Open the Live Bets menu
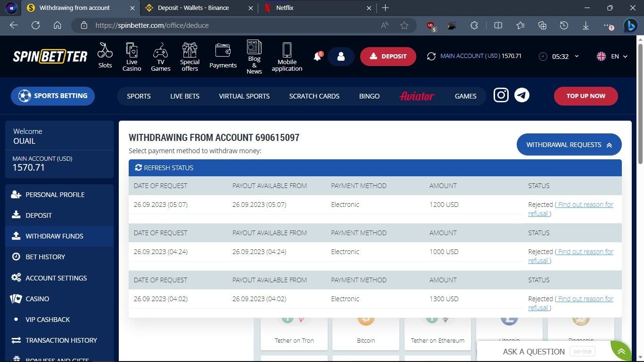The width and height of the screenshot is (644, 362). click(x=185, y=96)
